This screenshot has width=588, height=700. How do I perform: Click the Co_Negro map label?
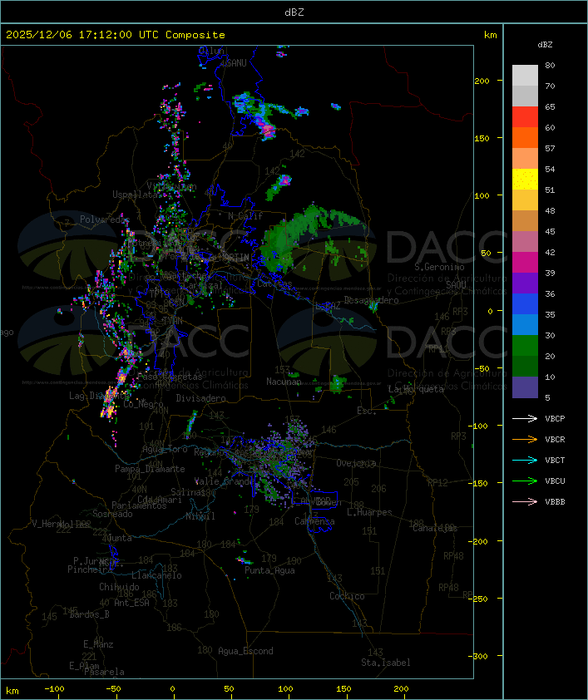click(x=143, y=404)
